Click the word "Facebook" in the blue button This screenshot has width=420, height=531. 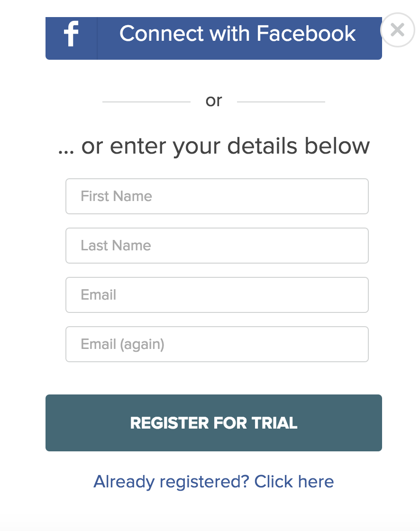point(306,34)
